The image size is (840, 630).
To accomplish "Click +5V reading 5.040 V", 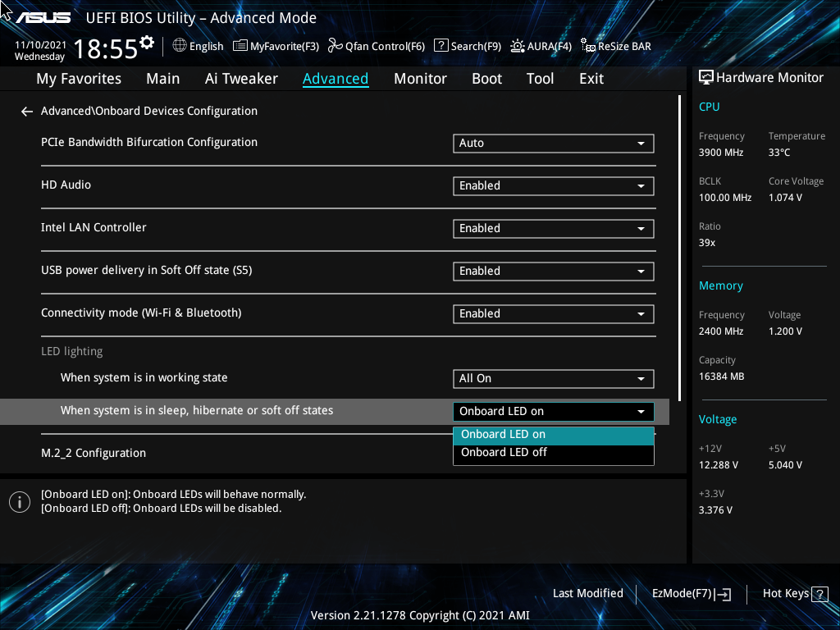I will [785, 465].
